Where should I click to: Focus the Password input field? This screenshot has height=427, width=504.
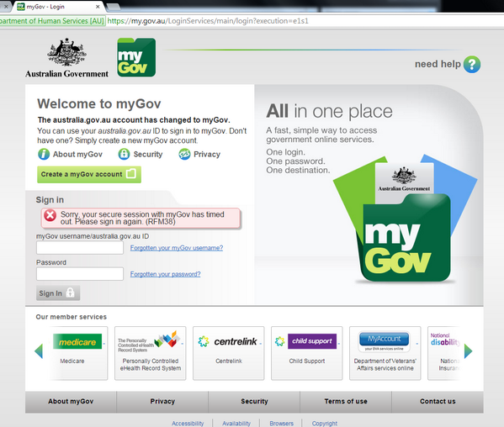tap(80, 274)
